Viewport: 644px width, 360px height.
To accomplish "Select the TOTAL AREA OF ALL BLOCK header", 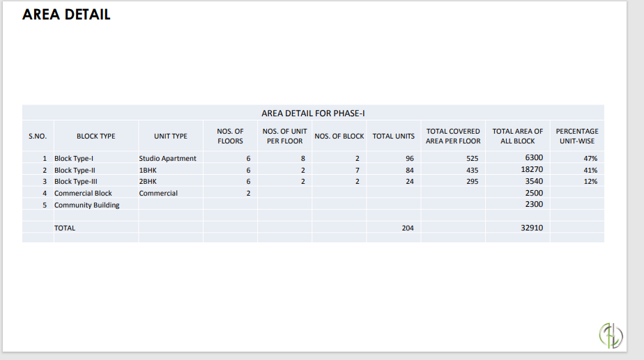I will [517, 136].
